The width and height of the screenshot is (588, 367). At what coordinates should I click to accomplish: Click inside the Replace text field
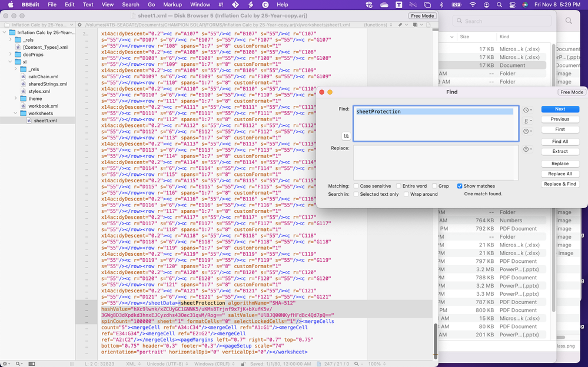[436, 163]
